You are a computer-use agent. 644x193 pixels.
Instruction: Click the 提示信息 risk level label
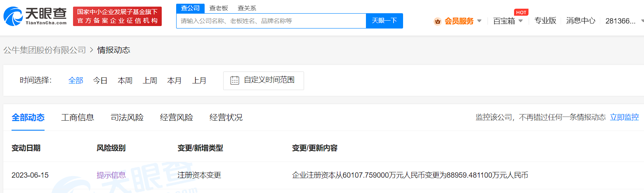pos(111,175)
